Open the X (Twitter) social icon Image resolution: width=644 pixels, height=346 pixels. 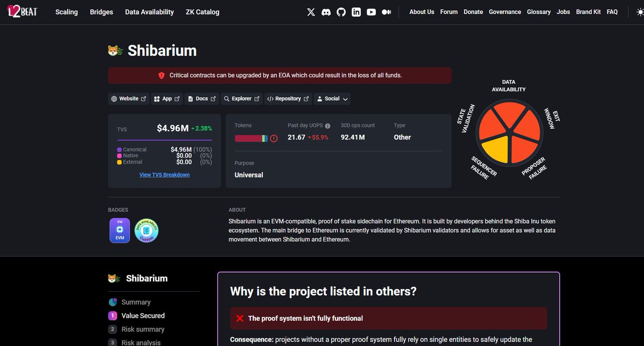click(311, 12)
